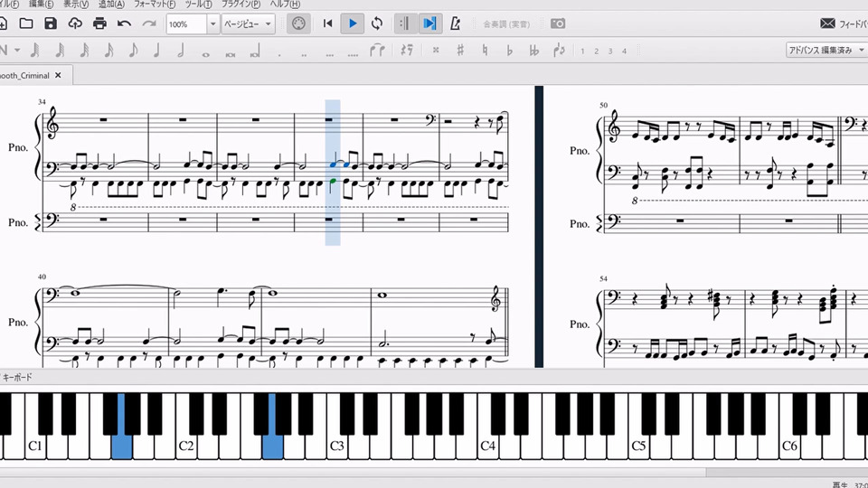Undo the last action
Image resolution: width=868 pixels, height=488 pixels.
pos(124,23)
